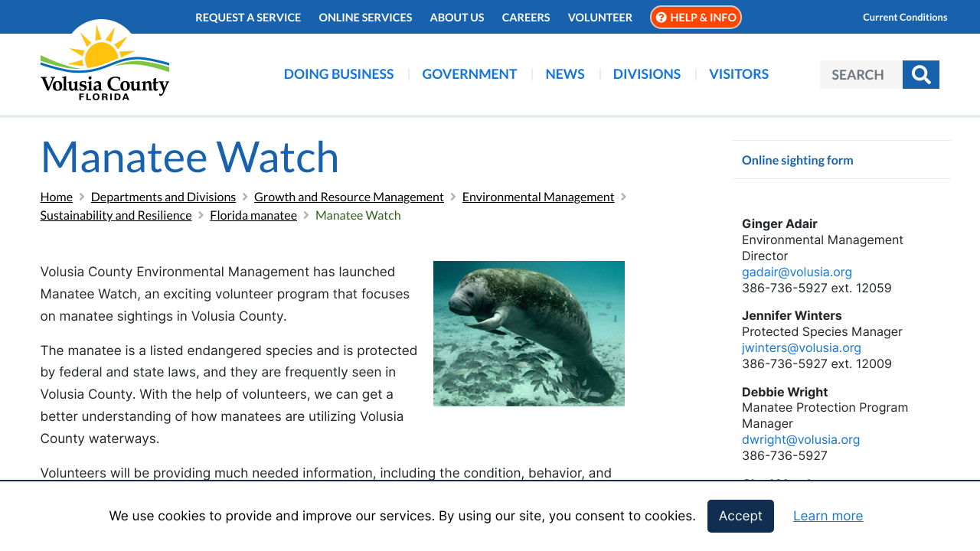980x551 pixels.
Task: Click the manatee photo
Action: 529,334
